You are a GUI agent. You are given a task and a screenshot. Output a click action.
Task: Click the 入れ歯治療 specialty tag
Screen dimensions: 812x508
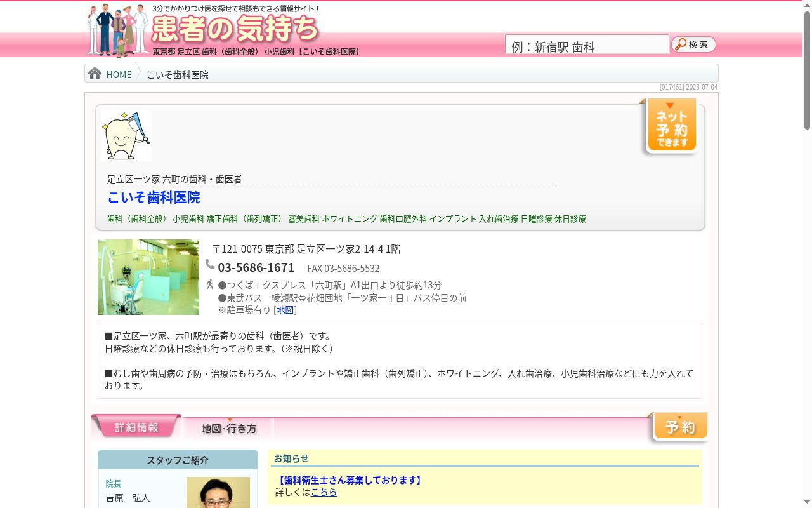point(499,218)
